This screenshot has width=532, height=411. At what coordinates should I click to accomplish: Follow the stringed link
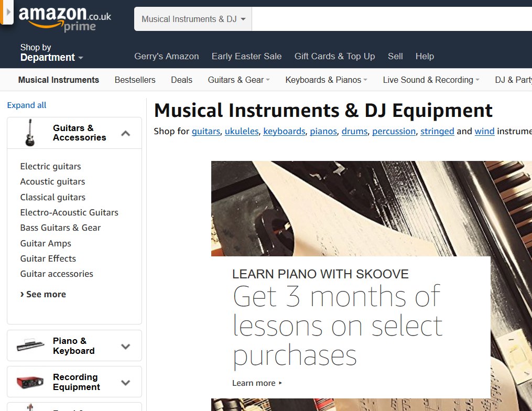(x=437, y=132)
